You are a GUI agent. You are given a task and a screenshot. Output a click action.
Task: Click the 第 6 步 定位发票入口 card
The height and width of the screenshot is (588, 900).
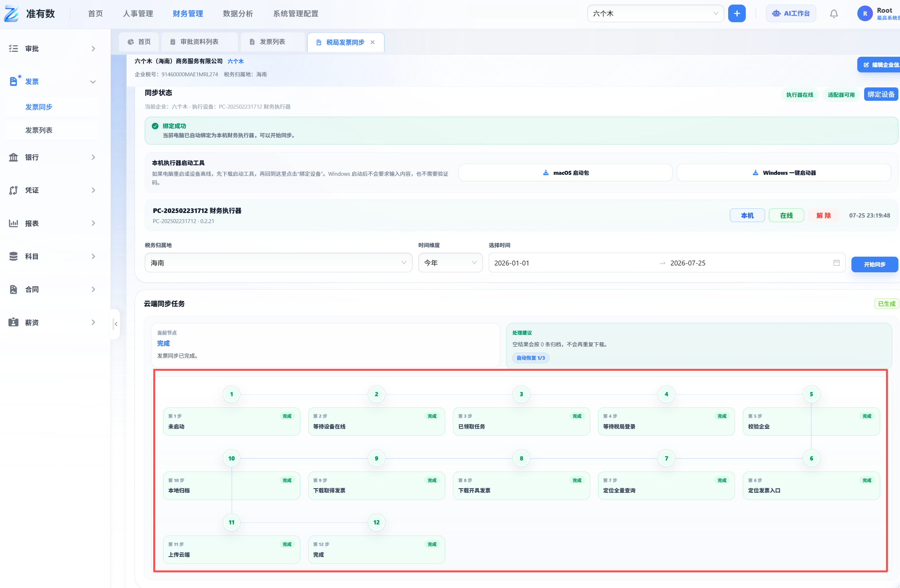(811, 486)
